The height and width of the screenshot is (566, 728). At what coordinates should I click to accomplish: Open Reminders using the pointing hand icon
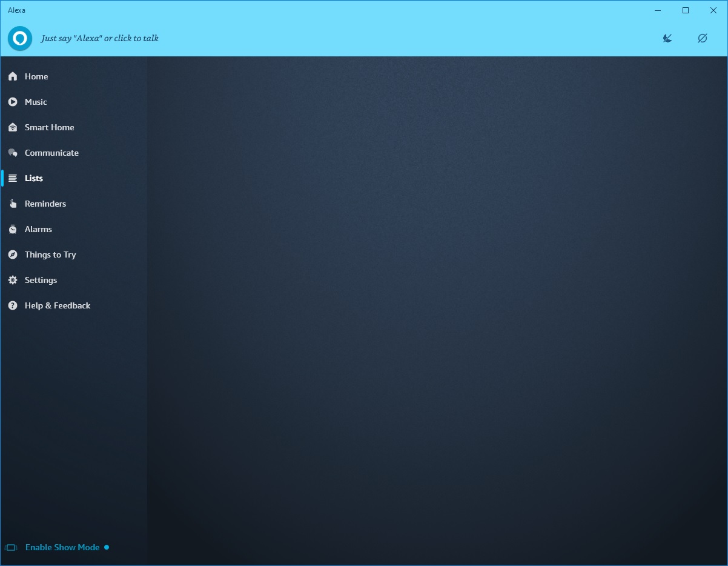(x=13, y=204)
